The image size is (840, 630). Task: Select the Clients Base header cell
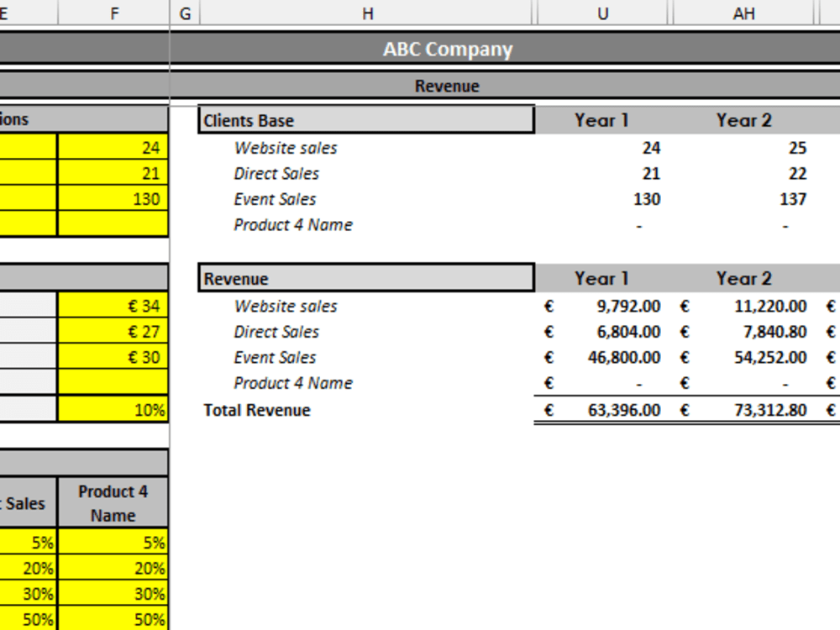366,120
